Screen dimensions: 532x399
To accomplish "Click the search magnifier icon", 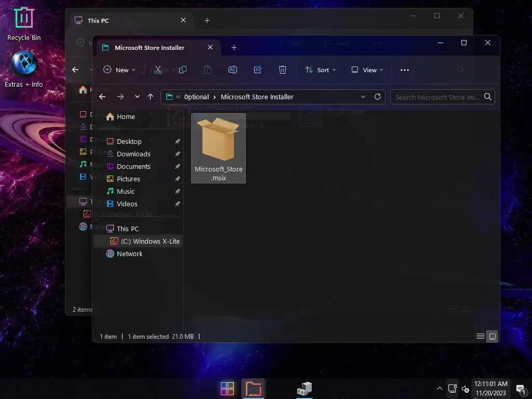I will tap(487, 97).
